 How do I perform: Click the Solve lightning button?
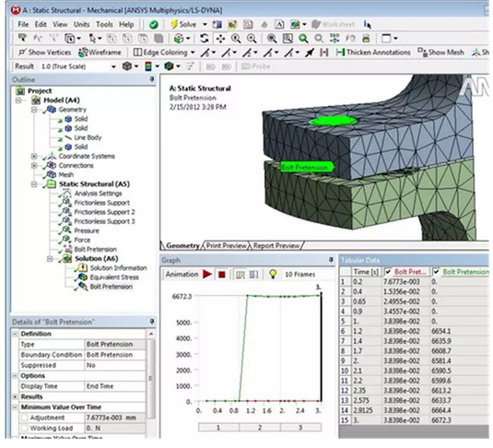183,24
